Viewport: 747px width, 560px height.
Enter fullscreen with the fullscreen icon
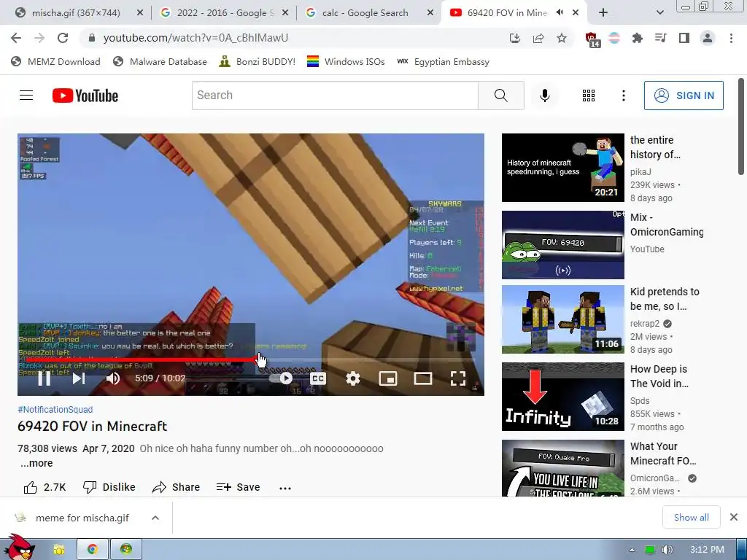coord(458,378)
